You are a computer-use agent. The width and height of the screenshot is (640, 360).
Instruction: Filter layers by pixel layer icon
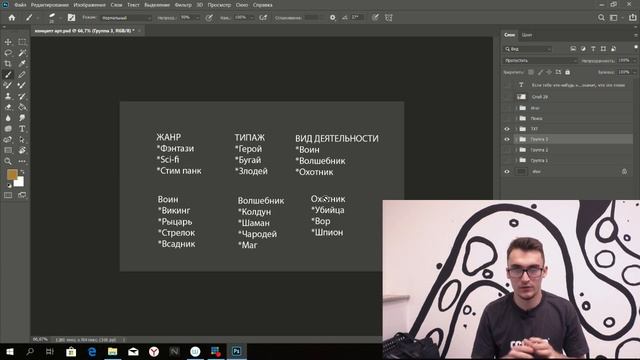coord(573,49)
